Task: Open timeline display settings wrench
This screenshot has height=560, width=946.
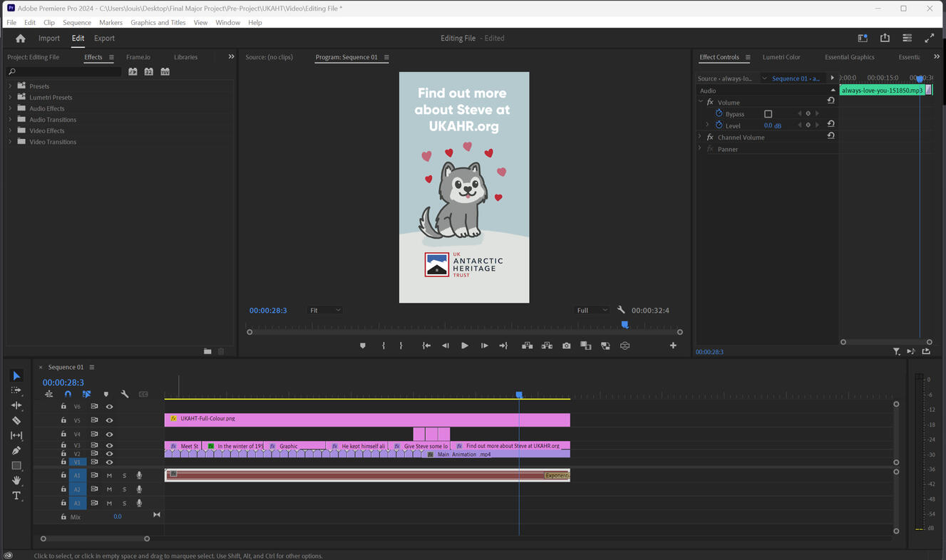Action: click(125, 394)
